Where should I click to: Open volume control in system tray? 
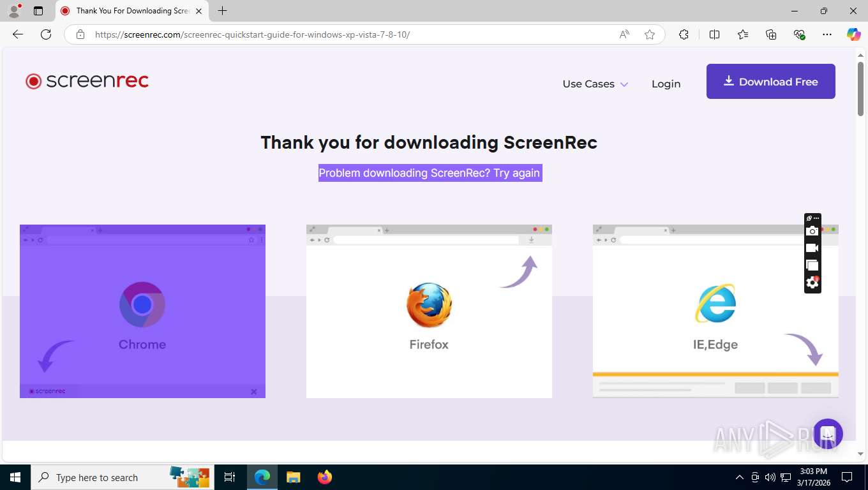pyautogui.click(x=770, y=477)
